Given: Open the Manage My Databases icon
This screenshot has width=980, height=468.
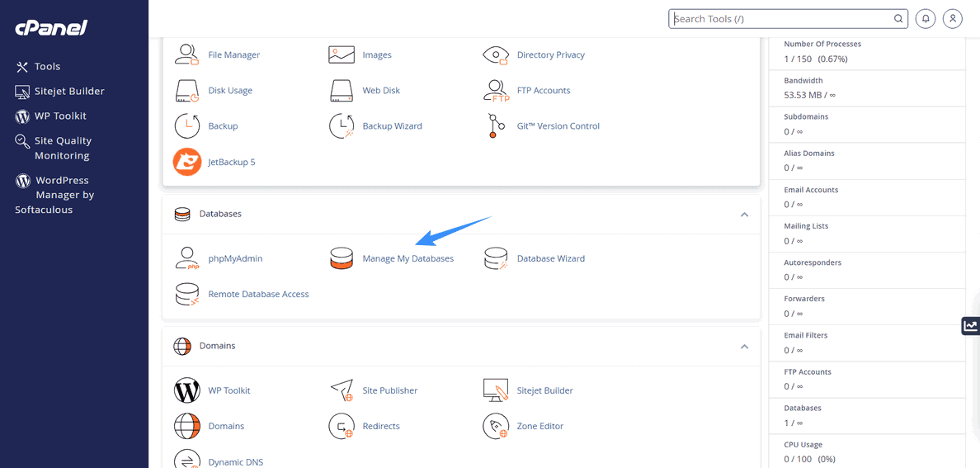Looking at the screenshot, I should 342,258.
